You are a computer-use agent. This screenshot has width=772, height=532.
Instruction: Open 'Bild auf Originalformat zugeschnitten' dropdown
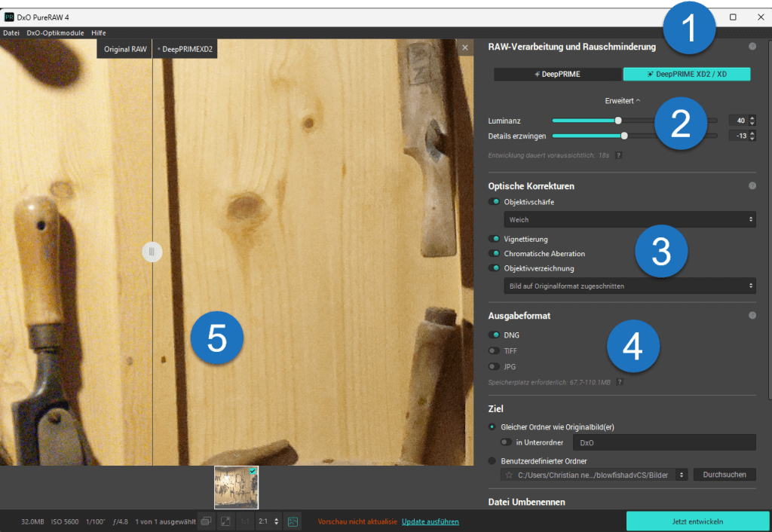[630, 286]
